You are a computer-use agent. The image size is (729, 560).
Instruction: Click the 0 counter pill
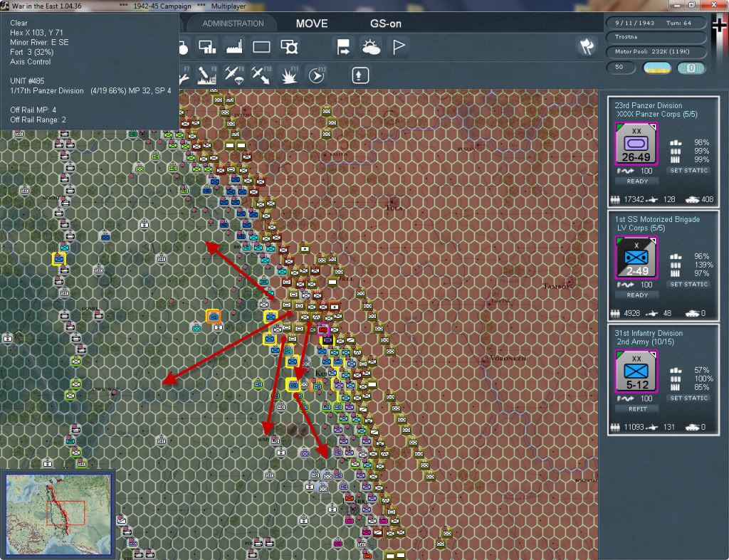click(691, 68)
